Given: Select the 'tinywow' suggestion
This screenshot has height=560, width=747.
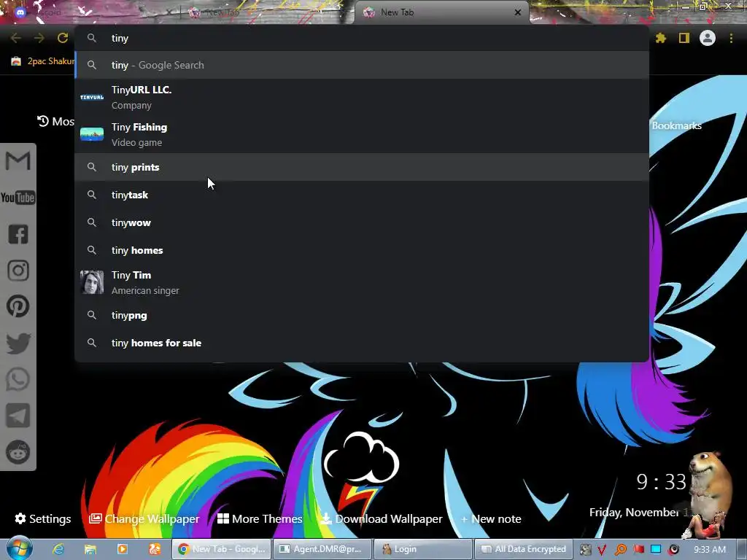Looking at the screenshot, I should (x=362, y=222).
